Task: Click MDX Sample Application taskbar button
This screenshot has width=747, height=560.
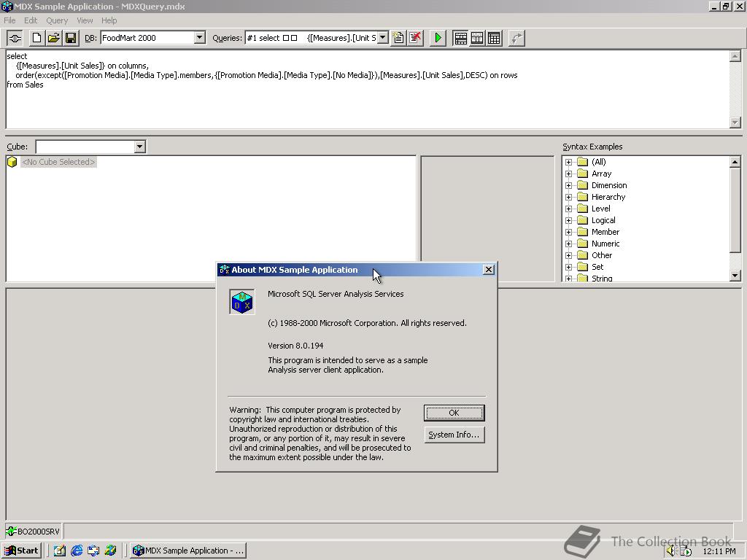Action: click(188, 551)
